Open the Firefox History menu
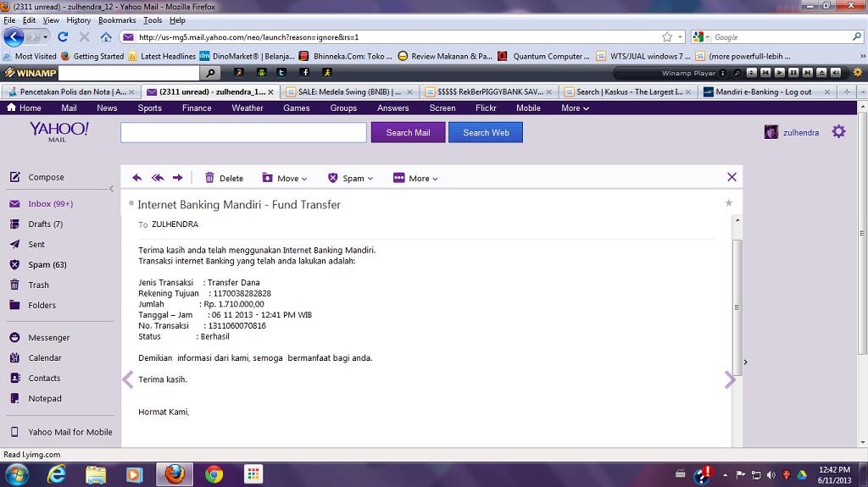 [79, 20]
